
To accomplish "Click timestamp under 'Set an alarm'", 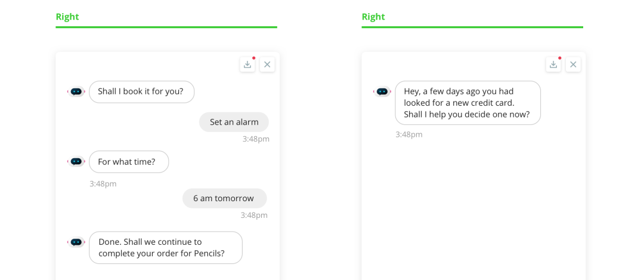I will point(256,139).
